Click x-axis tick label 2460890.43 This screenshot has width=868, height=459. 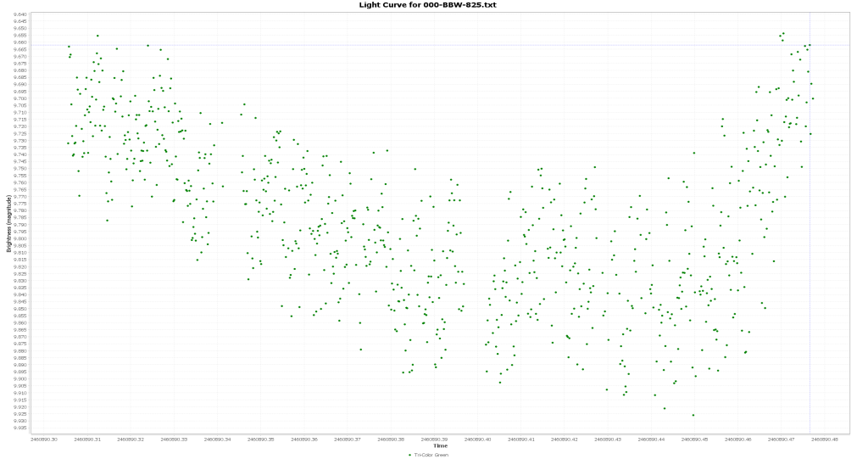(607, 439)
